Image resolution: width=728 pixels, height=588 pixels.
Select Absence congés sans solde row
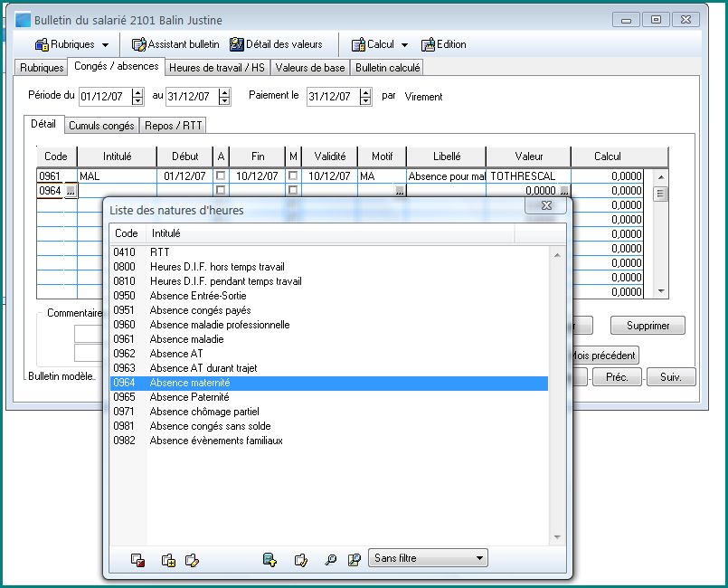click(329, 426)
